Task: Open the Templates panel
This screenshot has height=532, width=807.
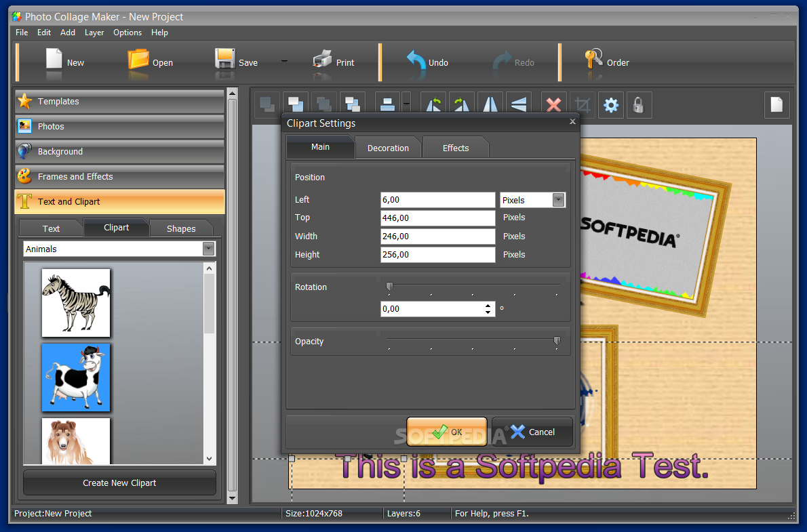Action: 119,102
